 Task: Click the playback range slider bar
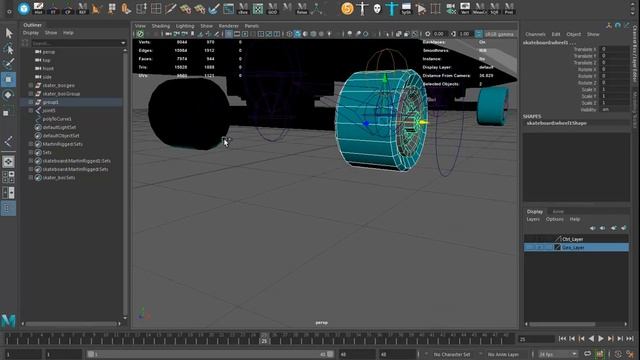click(211, 354)
